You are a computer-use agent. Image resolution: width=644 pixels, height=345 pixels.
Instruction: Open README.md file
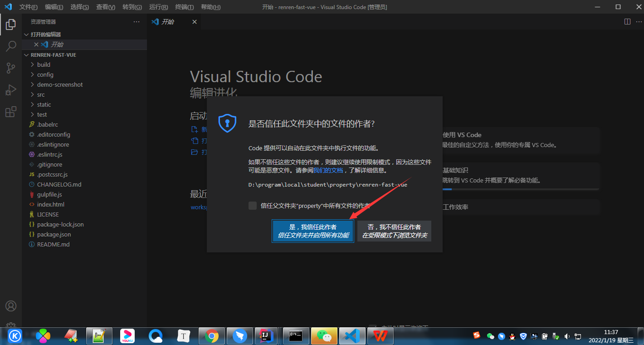[x=84, y=244]
